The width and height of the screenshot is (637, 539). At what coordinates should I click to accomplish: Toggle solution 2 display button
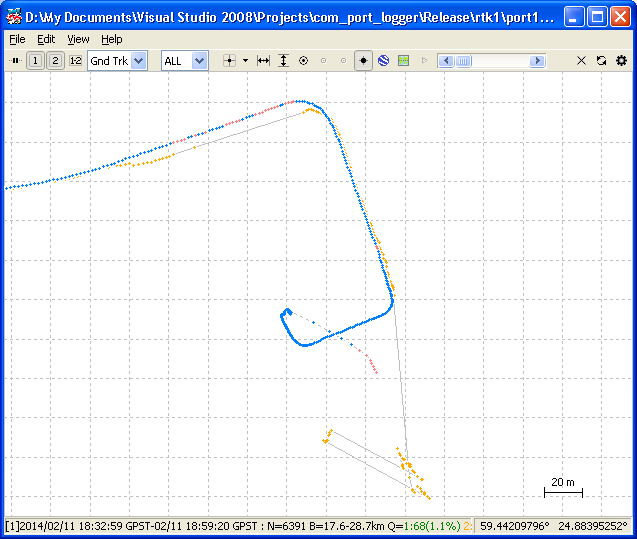point(55,61)
